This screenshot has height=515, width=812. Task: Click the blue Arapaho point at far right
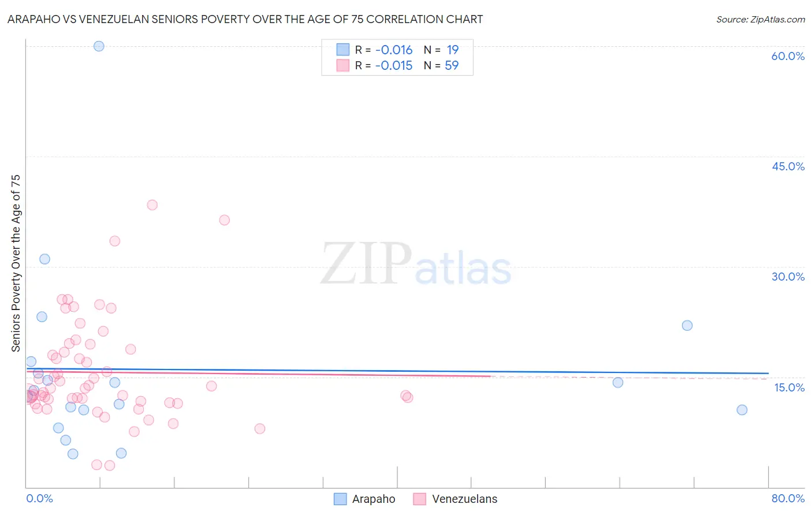tap(742, 410)
